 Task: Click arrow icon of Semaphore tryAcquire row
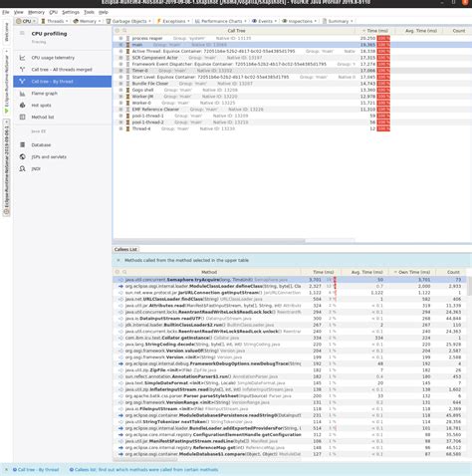point(120,280)
